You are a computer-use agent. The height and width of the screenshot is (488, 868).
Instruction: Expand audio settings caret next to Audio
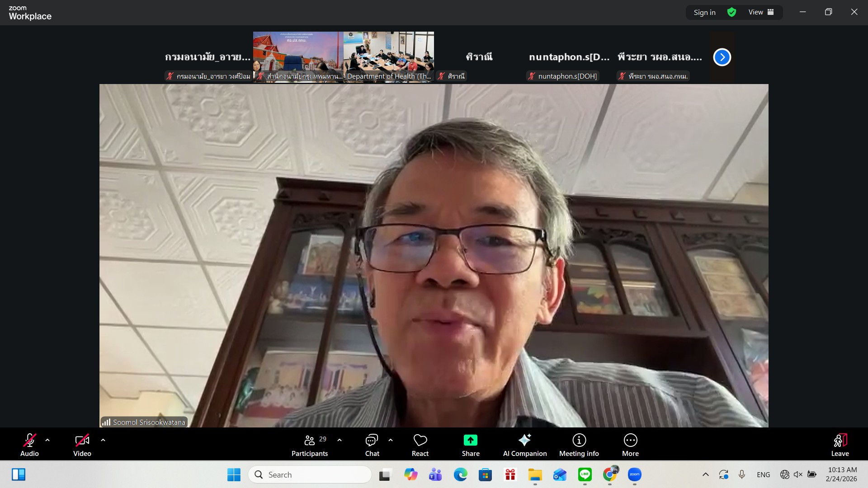click(47, 440)
